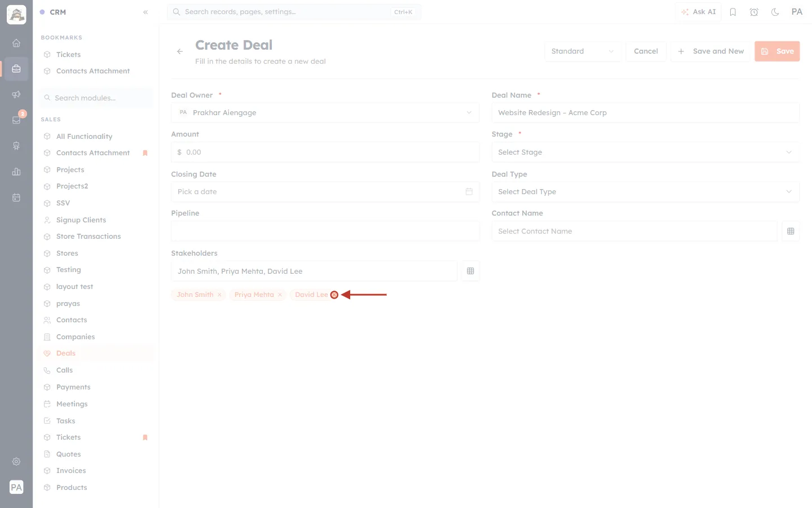Click the Stakeholders text field
Screen dimensions: 812x508
[x=314, y=271]
